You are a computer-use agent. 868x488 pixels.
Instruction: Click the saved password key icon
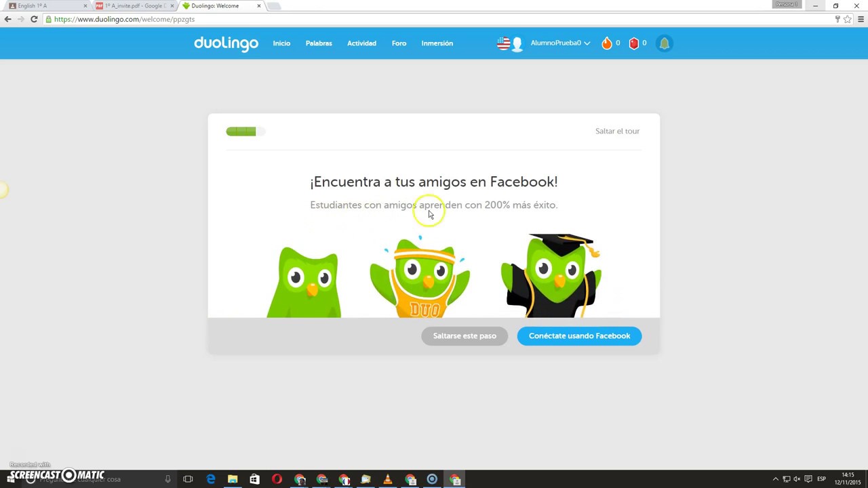click(x=837, y=19)
